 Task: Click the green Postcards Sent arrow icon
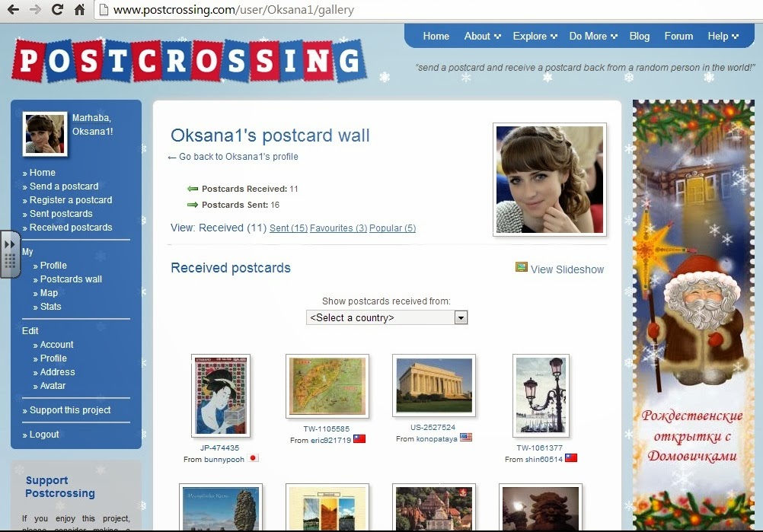[193, 205]
